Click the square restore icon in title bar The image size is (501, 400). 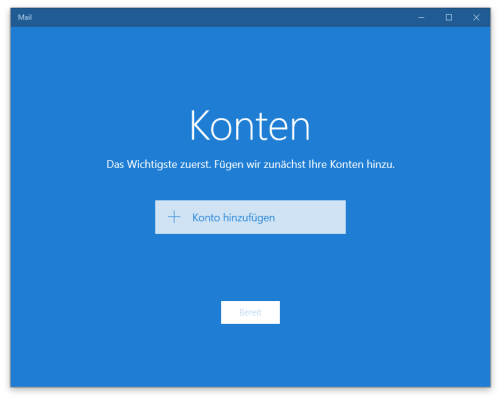[x=449, y=17]
